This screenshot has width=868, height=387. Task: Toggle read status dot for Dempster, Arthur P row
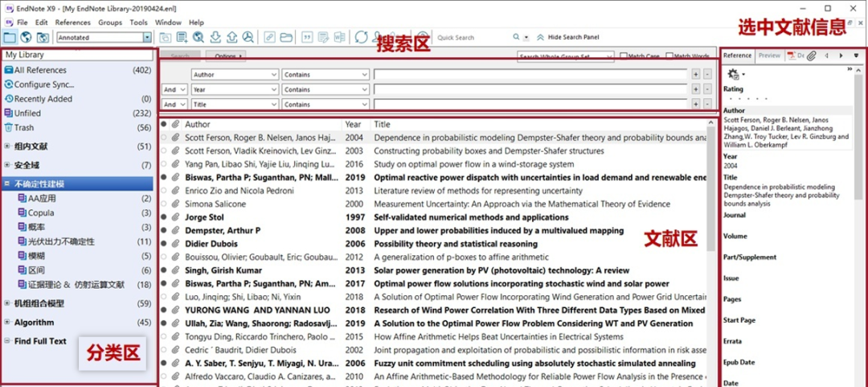(164, 231)
